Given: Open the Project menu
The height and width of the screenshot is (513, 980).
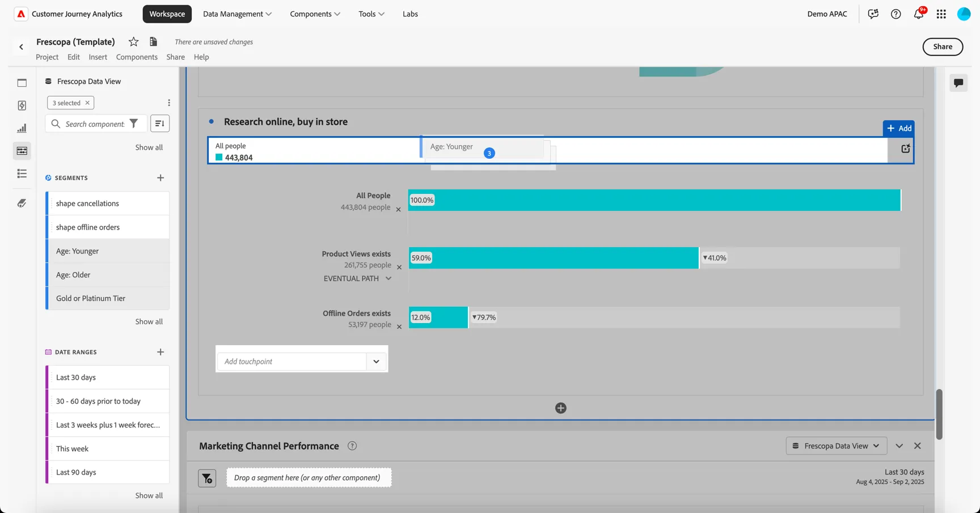Looking at the screenshot, I should click(x=47, y=57).
